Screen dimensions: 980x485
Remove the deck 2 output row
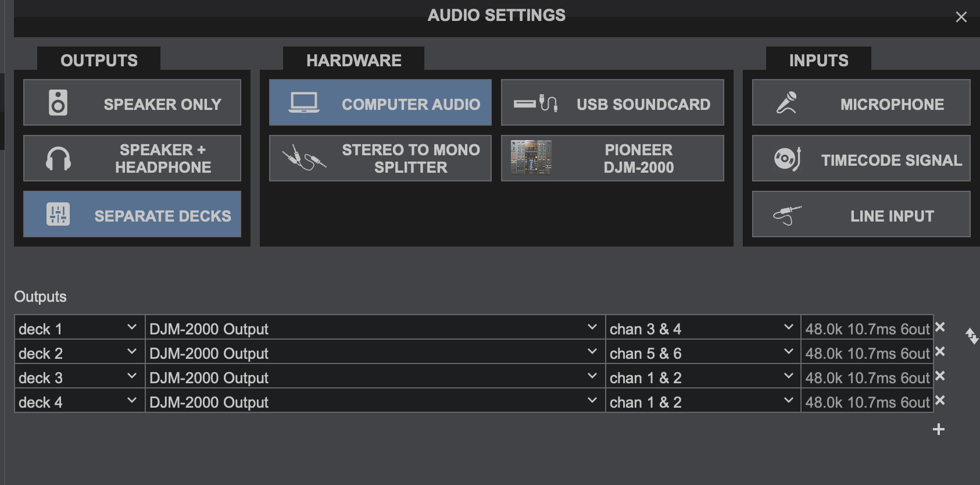[x=940, y=352]
